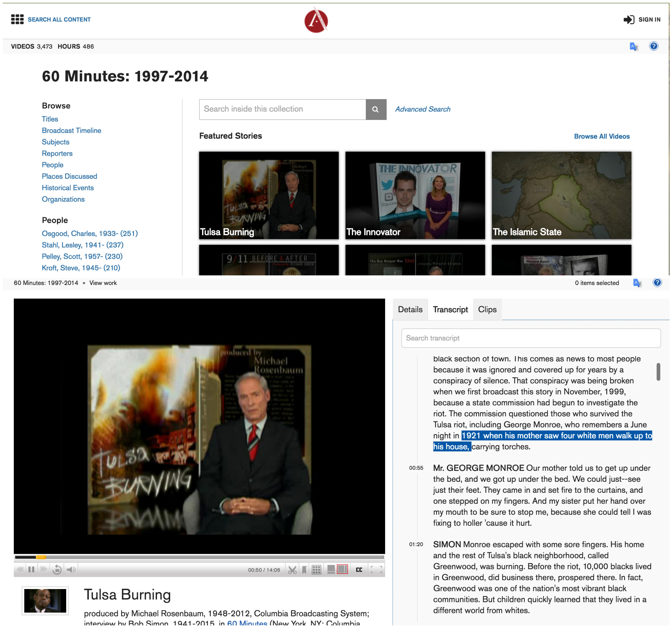
Task: Select the side-by-side layout icon
Action: [x=342, y=570]
